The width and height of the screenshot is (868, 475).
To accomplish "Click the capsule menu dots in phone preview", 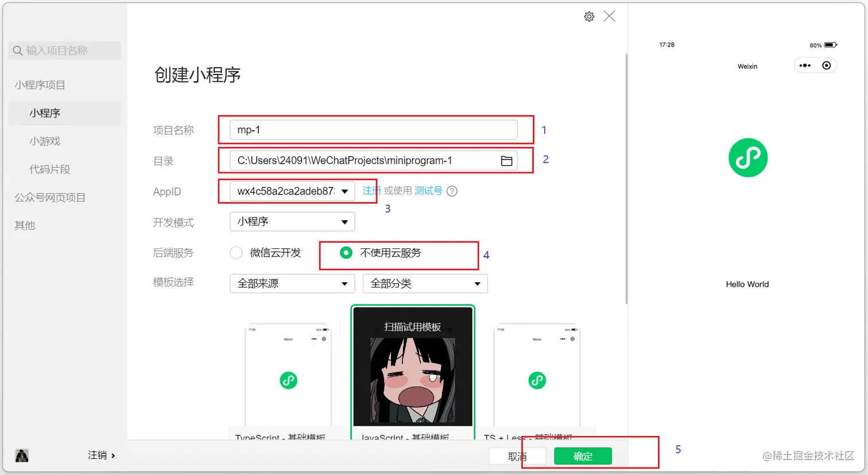I will [x=804, y=65].
